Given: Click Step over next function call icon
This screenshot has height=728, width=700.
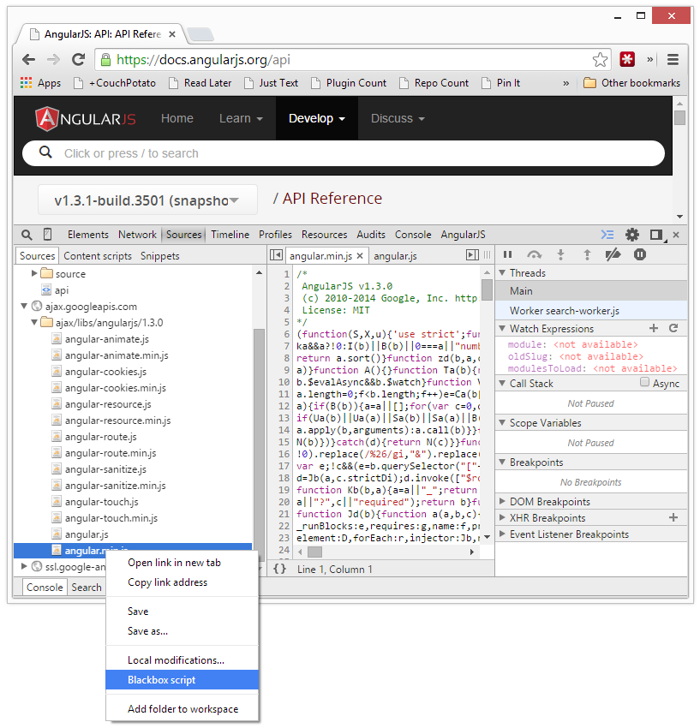Looking at the screenshot, I should pyautogui.click(x=534, y=254).
